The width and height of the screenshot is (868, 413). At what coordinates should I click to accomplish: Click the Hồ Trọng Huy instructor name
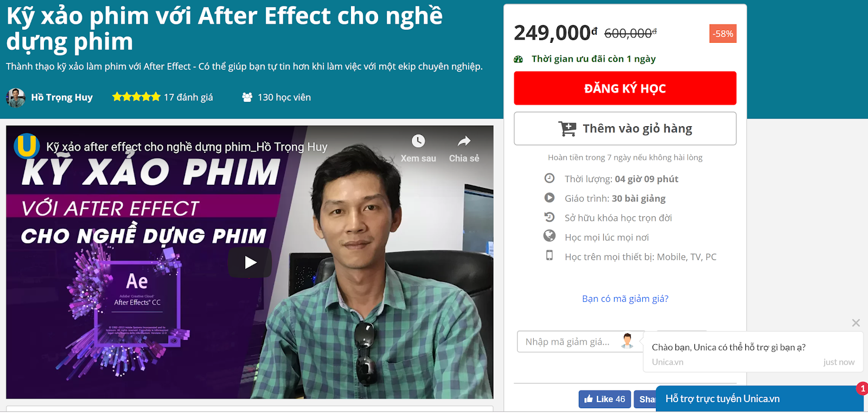click(62, 98)
